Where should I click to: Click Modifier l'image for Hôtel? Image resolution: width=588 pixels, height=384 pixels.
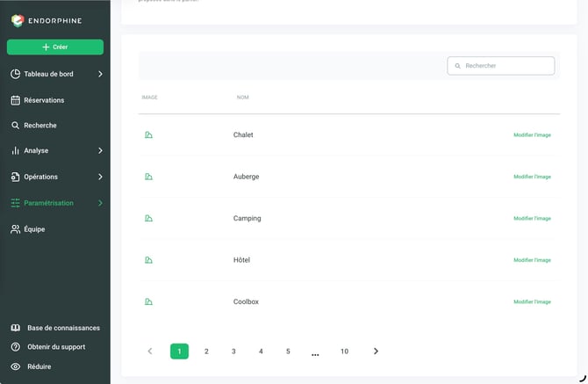click(x=532, y=260)
